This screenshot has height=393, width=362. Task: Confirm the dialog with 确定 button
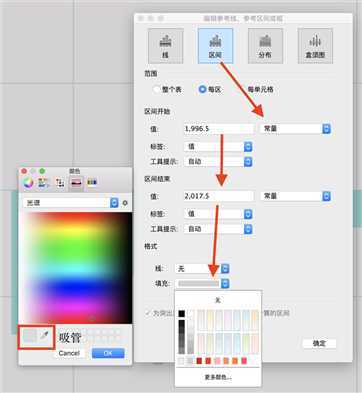(319, 343)
